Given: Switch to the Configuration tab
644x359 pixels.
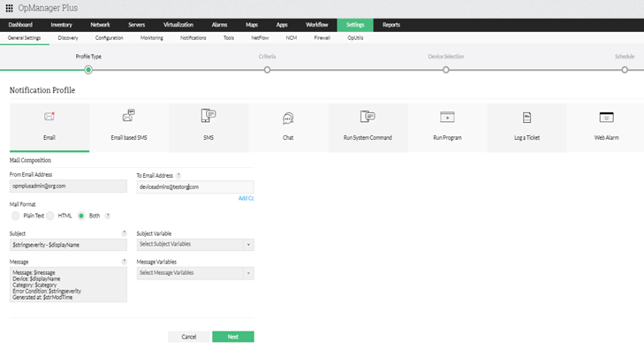Looking at the screenshot, I should (x=110, y=38).
